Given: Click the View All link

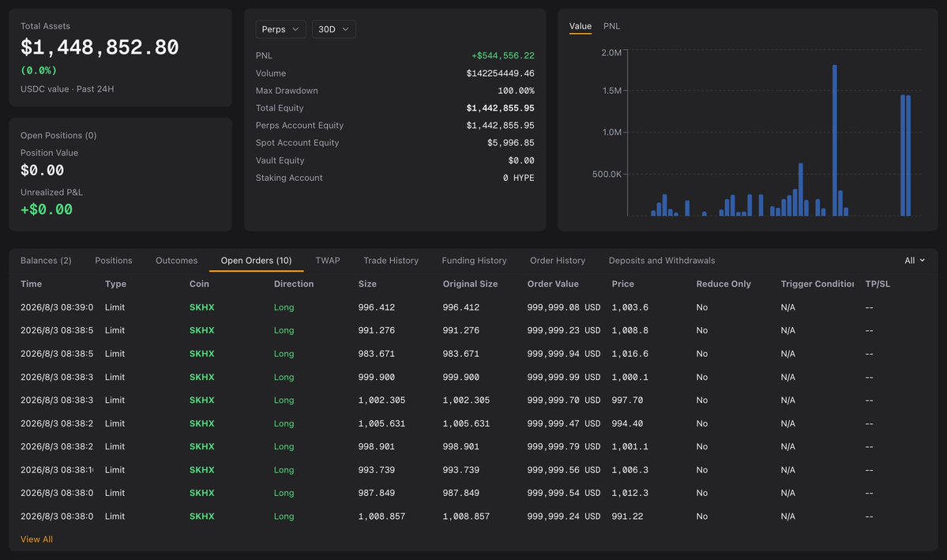Looking at the screenshot, I should point(36,539).
